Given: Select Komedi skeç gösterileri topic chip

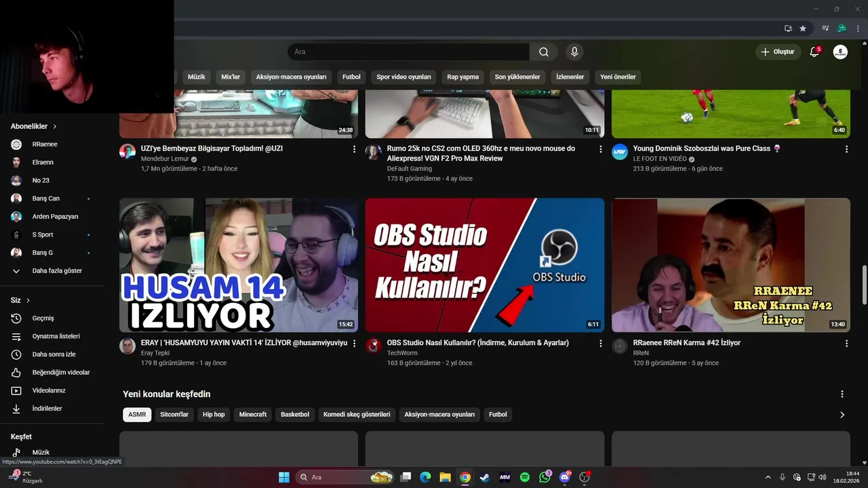Looking at the screenshot, I should tap(357, 415).
